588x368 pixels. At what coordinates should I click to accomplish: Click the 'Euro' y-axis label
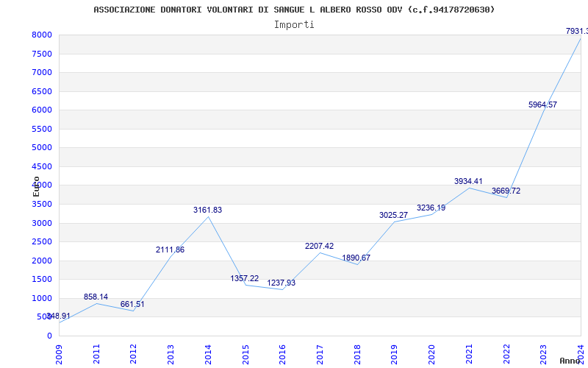[x=36, y=187]
